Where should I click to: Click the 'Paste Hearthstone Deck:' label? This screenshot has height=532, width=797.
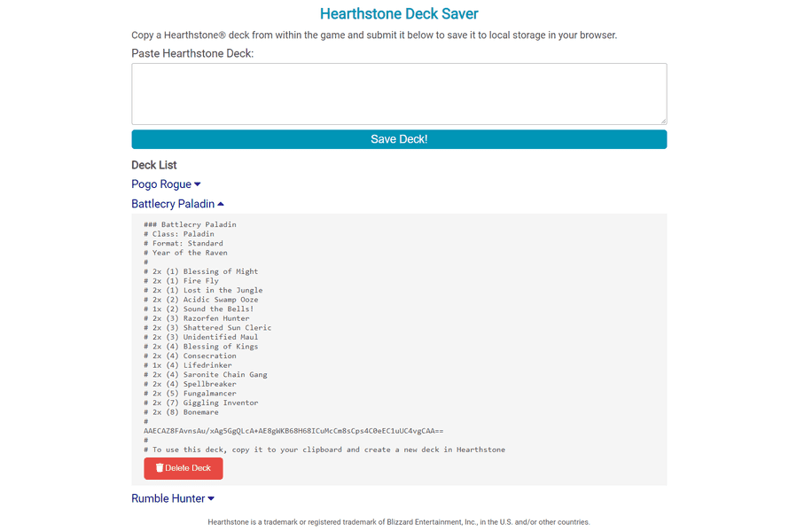point(192,53)
